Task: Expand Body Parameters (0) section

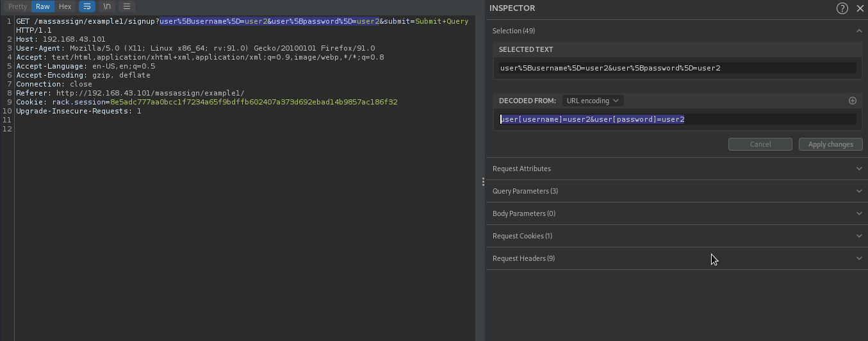Action: pos(676,213)
